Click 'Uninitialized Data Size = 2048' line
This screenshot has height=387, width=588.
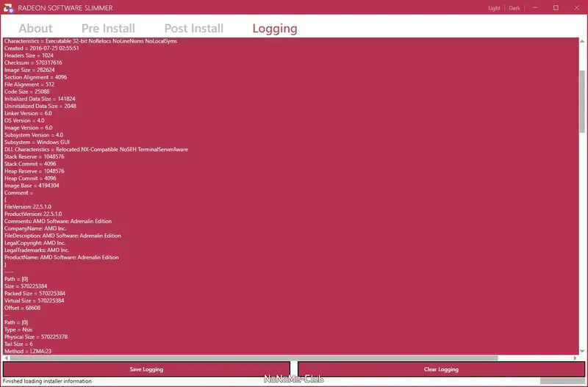[x=40, y=106]
